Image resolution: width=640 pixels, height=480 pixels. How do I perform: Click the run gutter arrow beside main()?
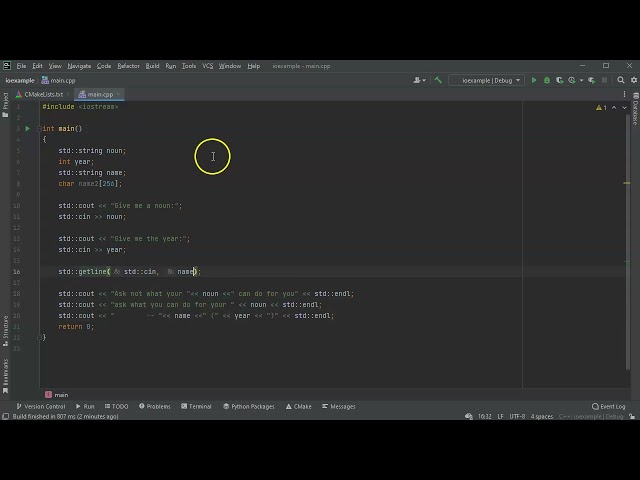coord(27,129)
